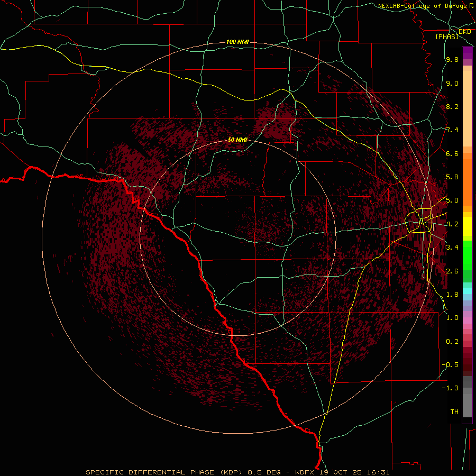Pick the pink band near 1.0
Screen dimensions: 476x476
[467, 321]
